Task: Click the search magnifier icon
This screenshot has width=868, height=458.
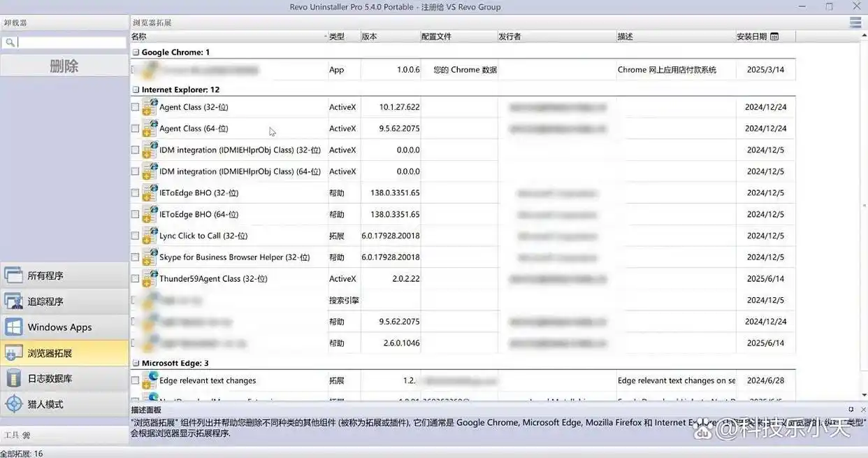Action: [x=10, y=43]
